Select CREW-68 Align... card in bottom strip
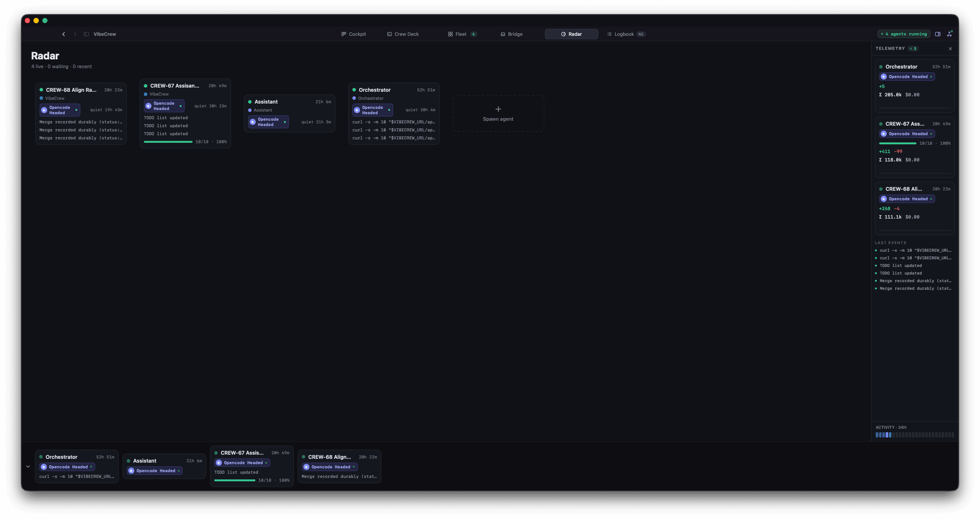 pos(339,466)
